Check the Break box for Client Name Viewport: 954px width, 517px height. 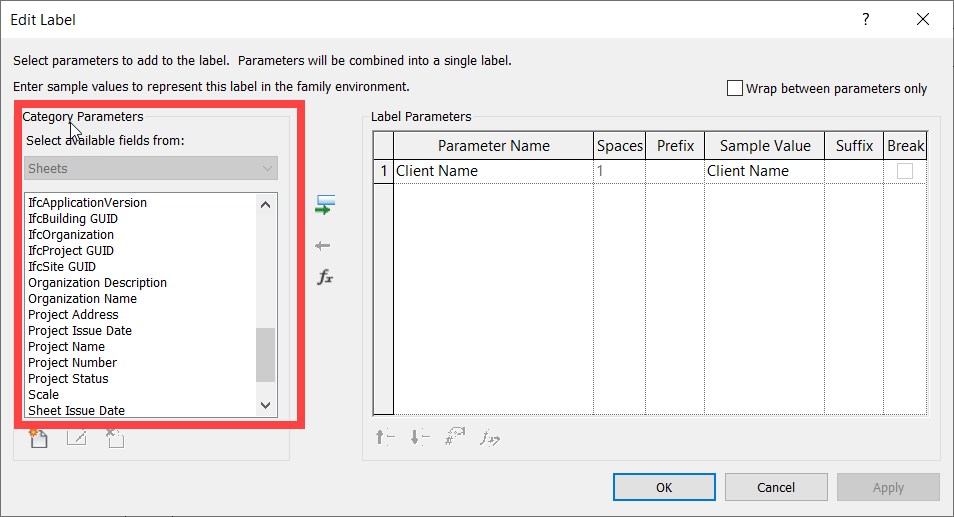point(905,171)
